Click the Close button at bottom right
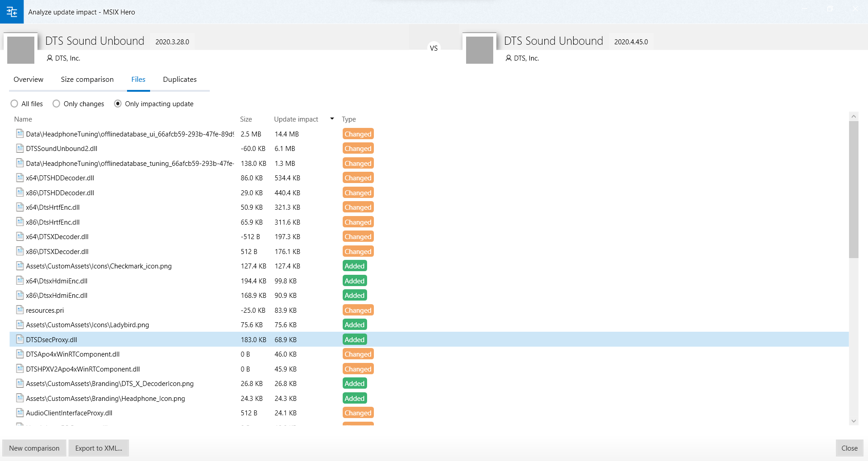This screenshot has height=461, width=868. (849, 448)
